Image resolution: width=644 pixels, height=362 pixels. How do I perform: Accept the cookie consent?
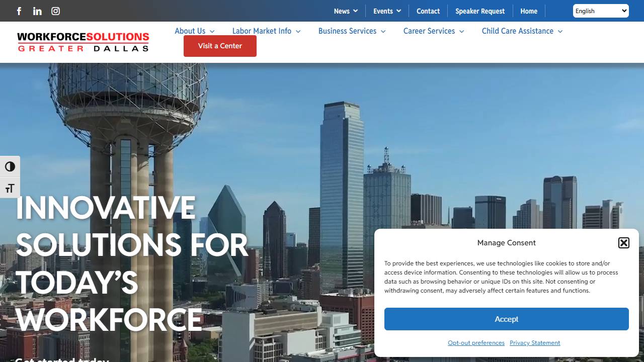[x=506, y=319]
